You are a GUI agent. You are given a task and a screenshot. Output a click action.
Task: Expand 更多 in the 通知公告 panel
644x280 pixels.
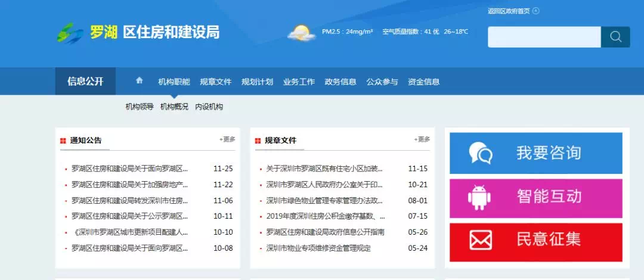tap(227, 139)
